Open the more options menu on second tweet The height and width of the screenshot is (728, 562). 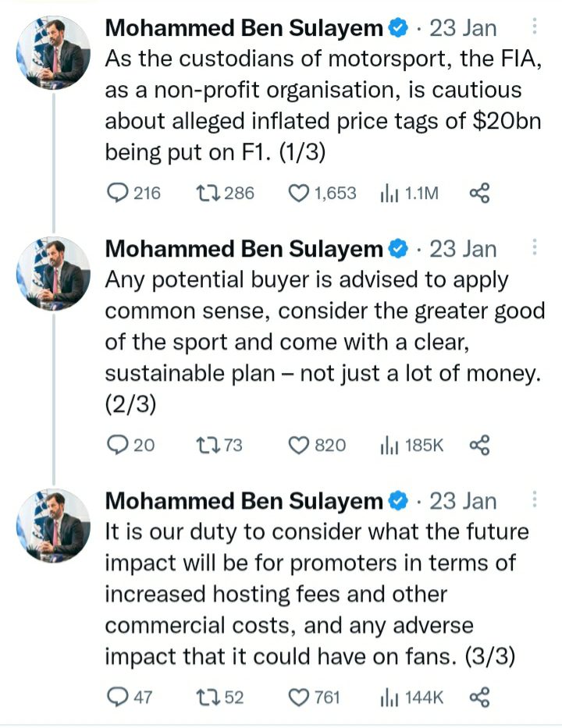(x=535, y=248)
